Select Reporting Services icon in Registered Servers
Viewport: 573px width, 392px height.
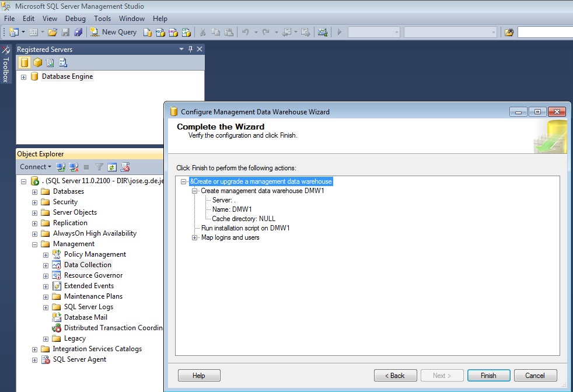tap(50, 62)
